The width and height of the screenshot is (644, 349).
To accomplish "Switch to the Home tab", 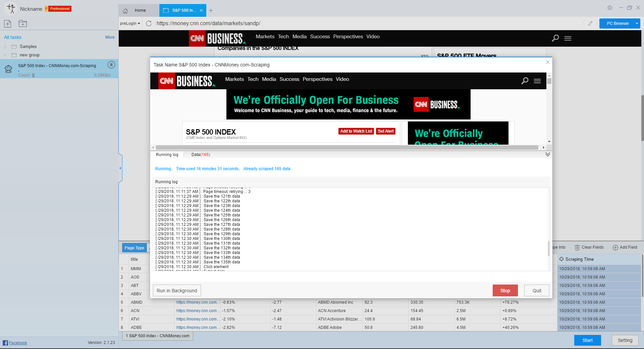I will [139, 10].
